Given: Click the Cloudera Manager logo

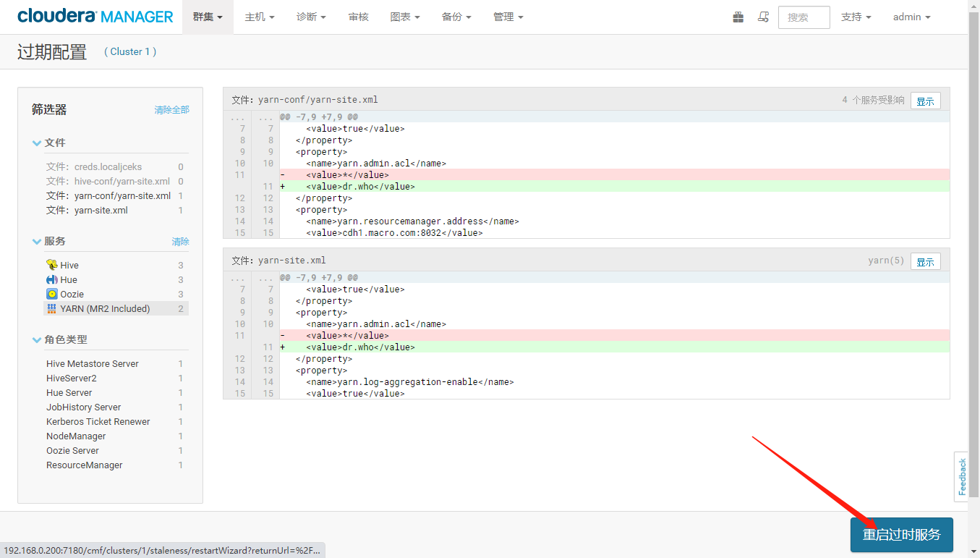Looking at the screenshot, I should [x=95, y=17].
